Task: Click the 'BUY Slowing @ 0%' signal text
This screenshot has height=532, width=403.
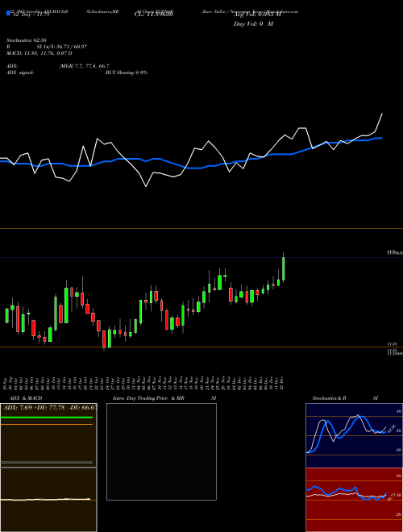Action: pos(127,73)
